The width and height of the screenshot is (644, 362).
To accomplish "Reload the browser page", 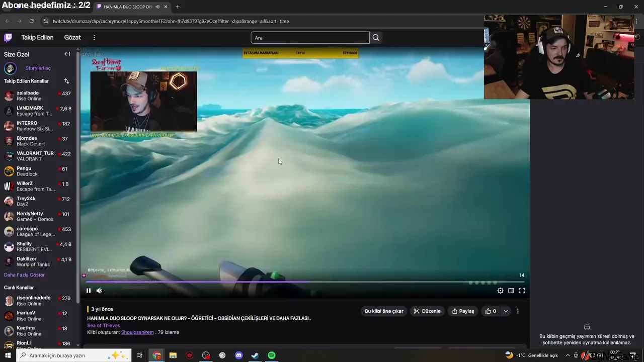I will tap(31, 21).
